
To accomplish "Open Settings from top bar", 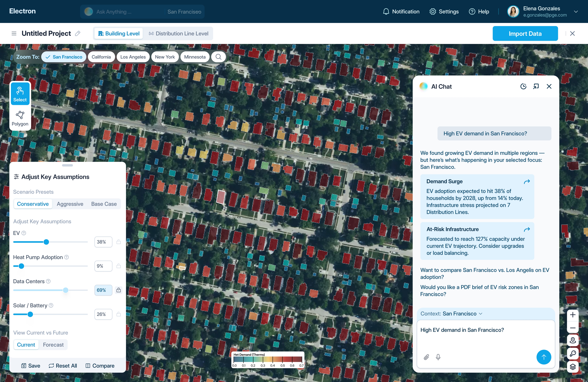I will pos(444,12).
